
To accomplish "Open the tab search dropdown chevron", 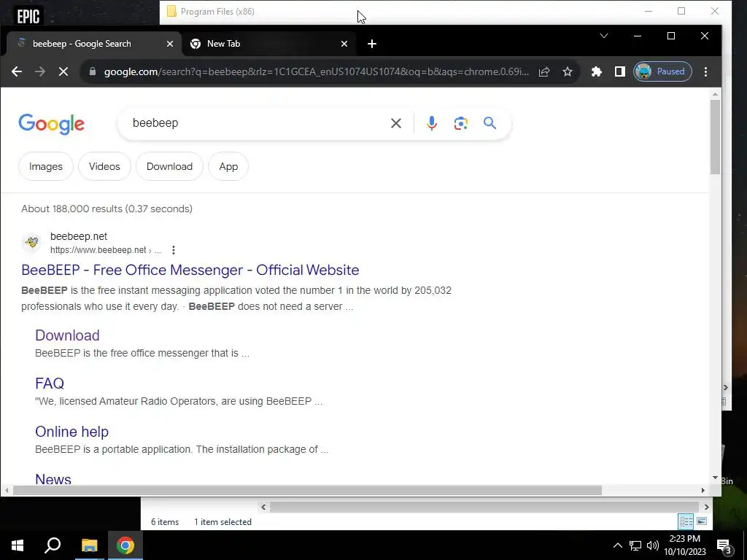I will coord(603,36).
